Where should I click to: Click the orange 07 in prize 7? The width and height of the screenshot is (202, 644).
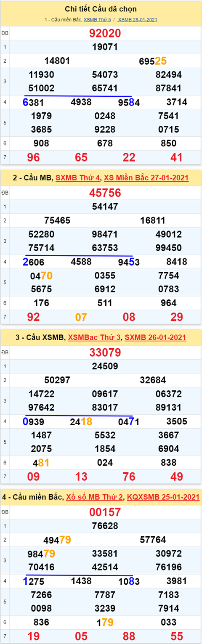point(81,317)
